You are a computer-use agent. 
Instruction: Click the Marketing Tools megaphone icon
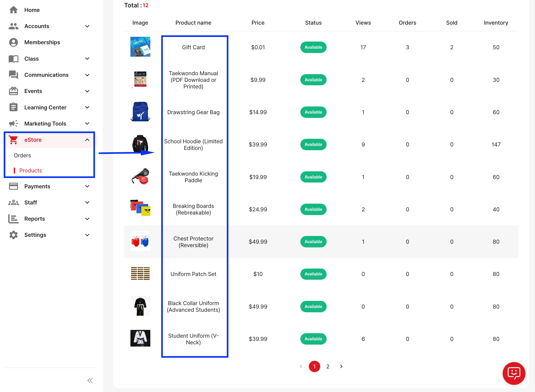click(13, 124)
